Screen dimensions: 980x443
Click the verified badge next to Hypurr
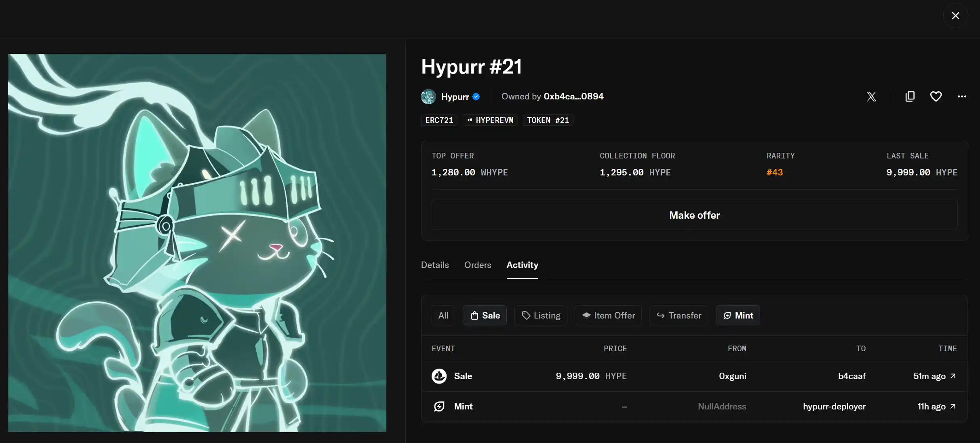click(476, 97)
